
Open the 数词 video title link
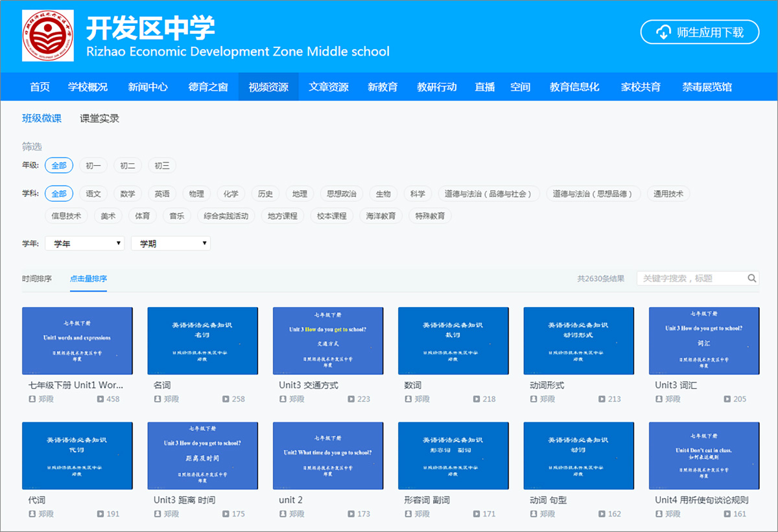click(414, 385)
